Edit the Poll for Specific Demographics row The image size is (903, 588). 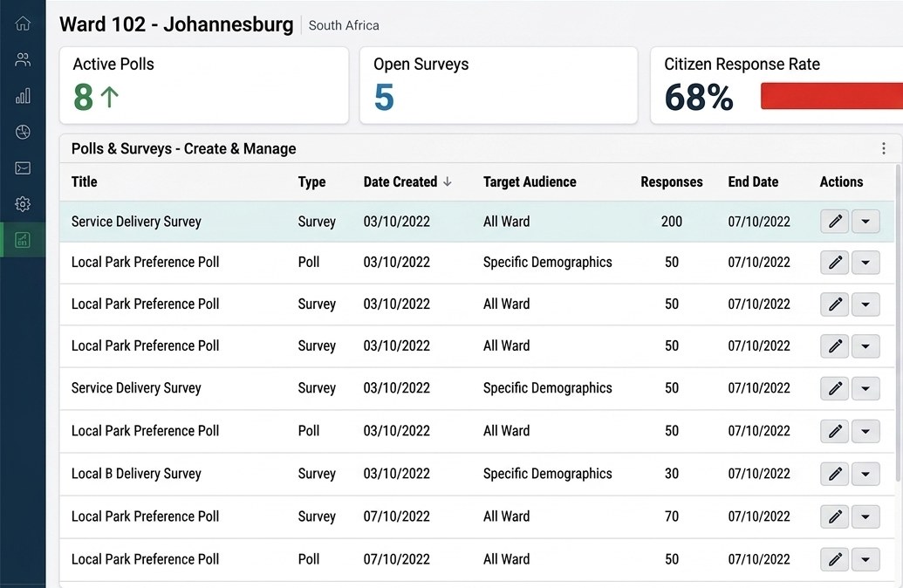(x=834, y=263)
